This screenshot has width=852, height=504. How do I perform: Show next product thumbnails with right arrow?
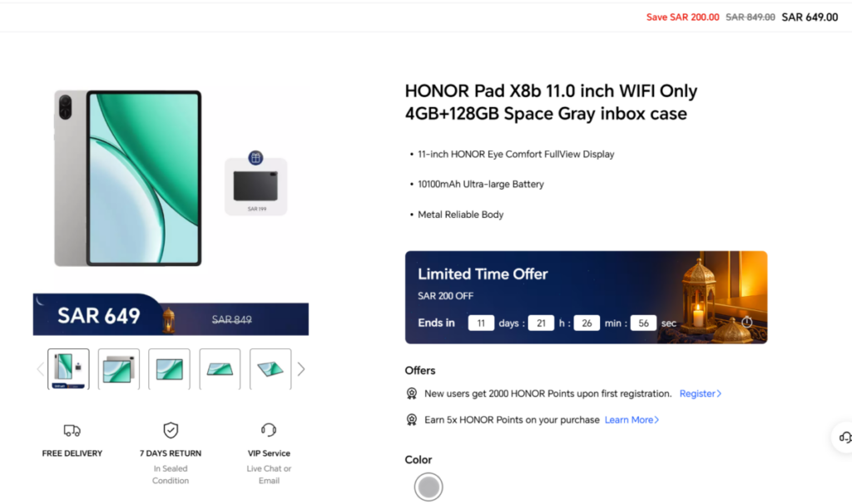point(301,369)
